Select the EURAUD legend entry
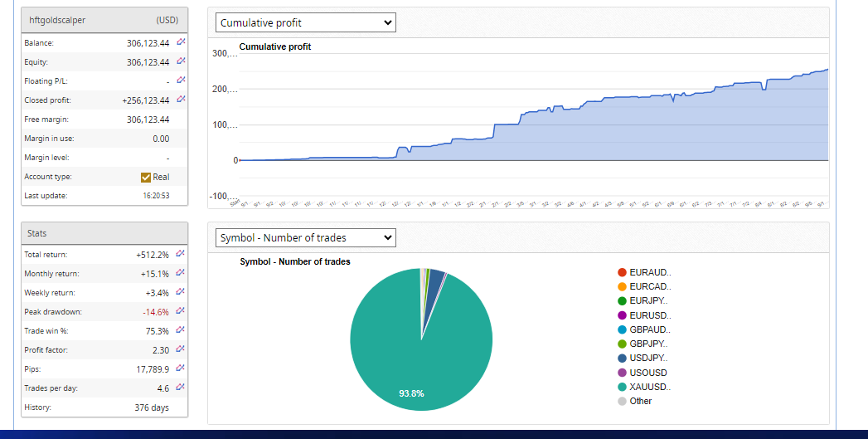The width and height of the screenshot is (868, 439). click(x=650, y=272)
